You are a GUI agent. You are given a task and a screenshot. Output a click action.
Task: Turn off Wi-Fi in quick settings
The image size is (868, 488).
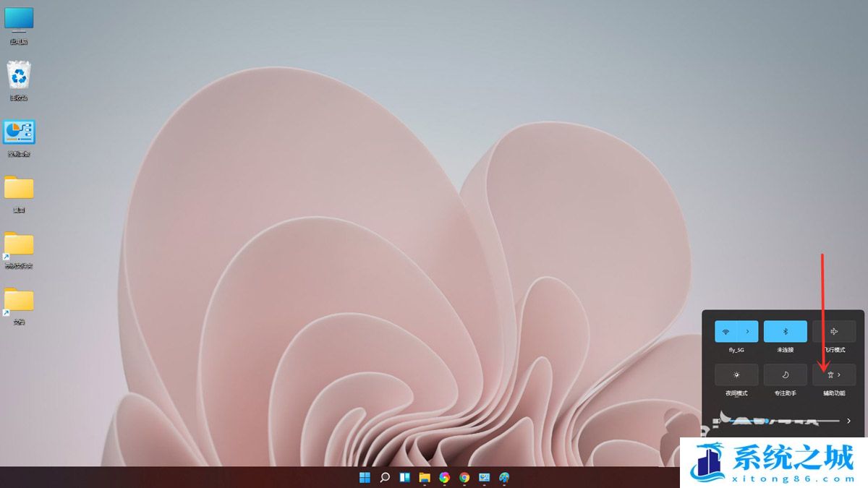[x=726, y=331]
